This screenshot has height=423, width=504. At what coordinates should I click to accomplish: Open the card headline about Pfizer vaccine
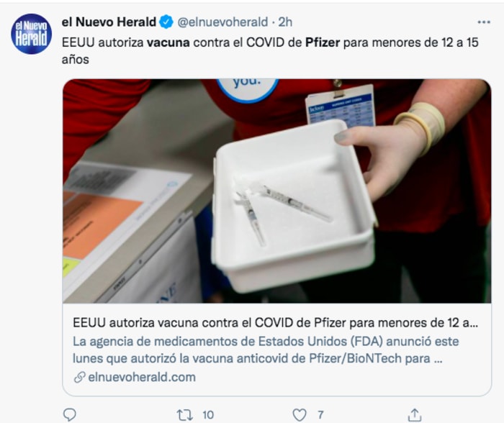276,323
